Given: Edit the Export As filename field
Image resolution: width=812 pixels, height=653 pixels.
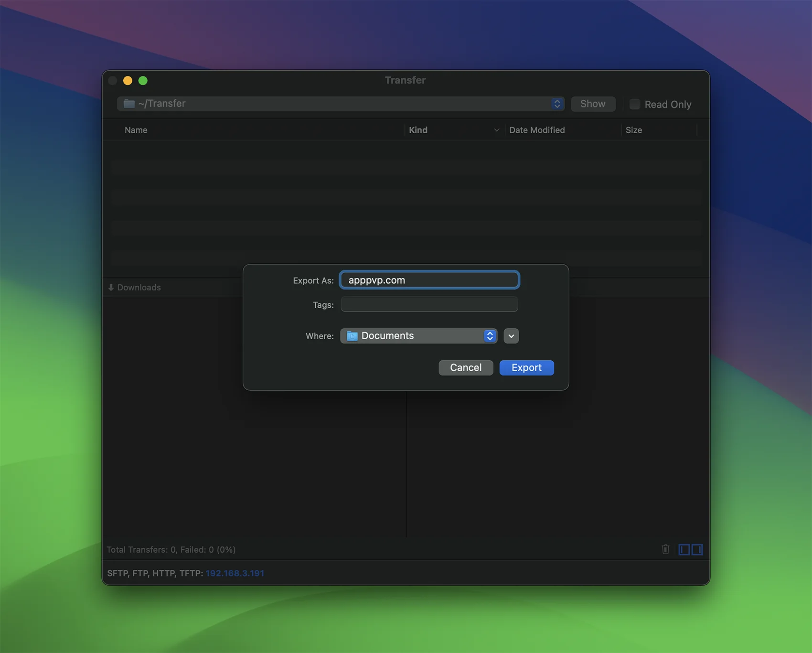Looking at the screenshot, I should (429, 280).
